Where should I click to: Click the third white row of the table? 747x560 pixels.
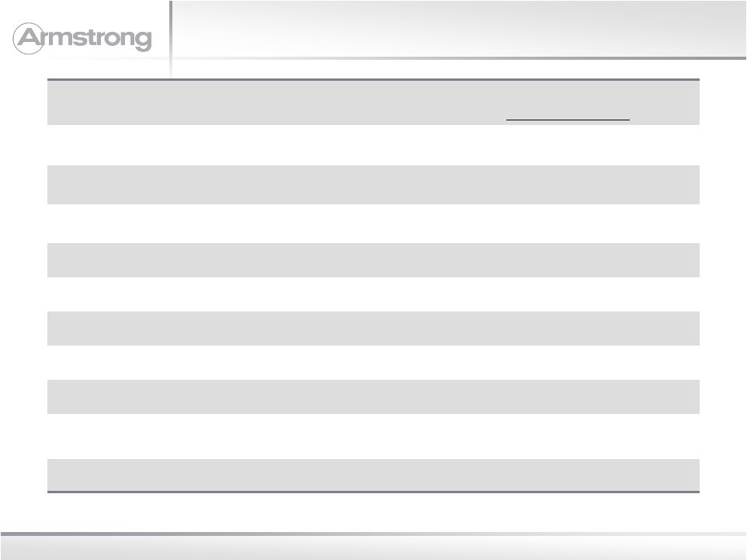(373, 294)
